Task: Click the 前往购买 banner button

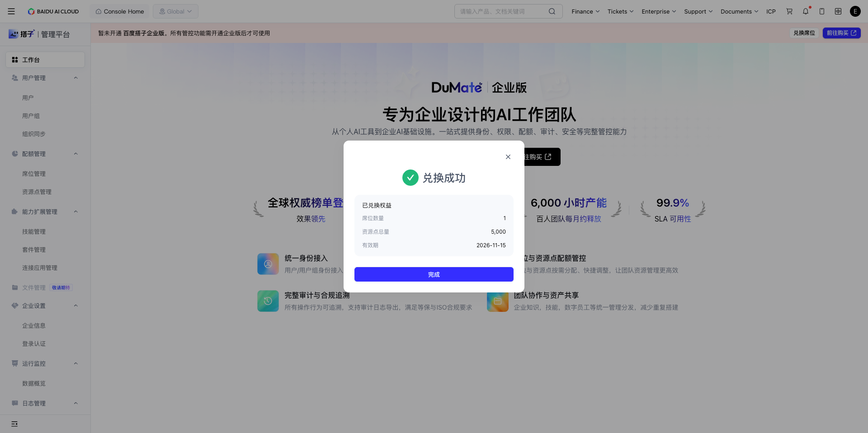Action: pos(842,33)
